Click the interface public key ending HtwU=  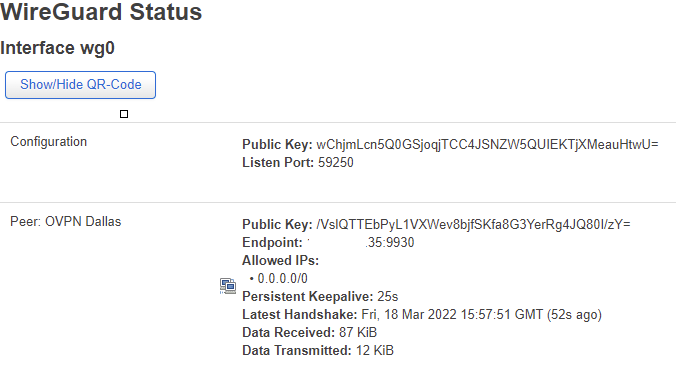tap(487, 144)
